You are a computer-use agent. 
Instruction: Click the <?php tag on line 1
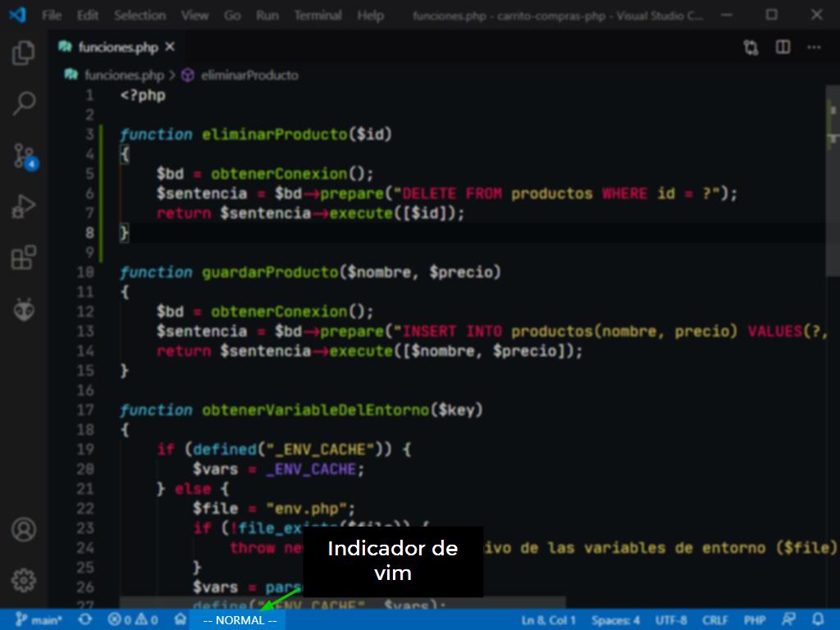click(x=143, y=95)
